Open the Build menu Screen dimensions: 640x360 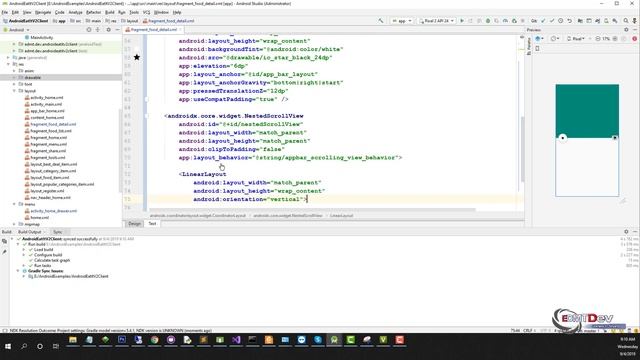tap(110, 12)
